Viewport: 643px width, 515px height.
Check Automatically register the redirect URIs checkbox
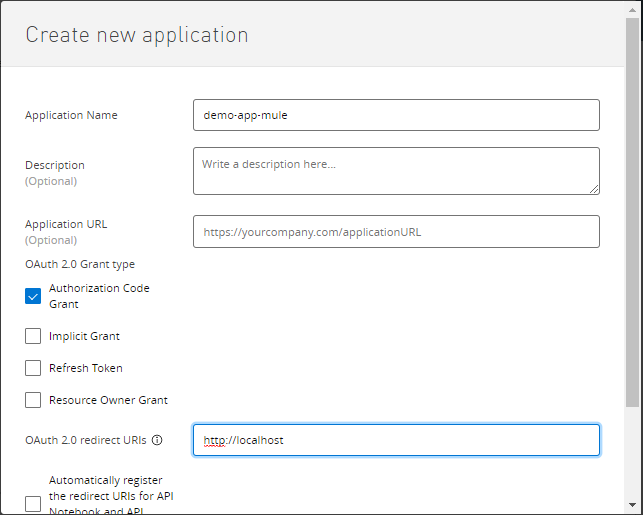pyautogui.click(x=33, y=504)
